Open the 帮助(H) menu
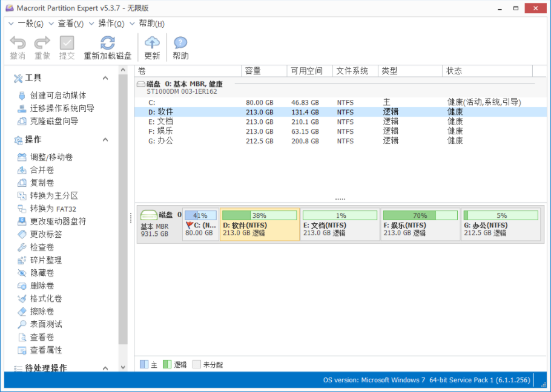 [151, 24]
